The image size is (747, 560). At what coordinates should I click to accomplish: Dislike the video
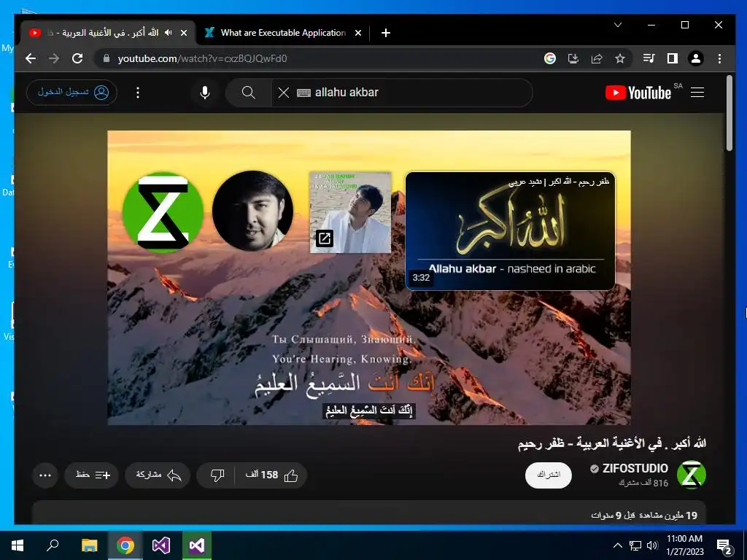tap(217, 475)
